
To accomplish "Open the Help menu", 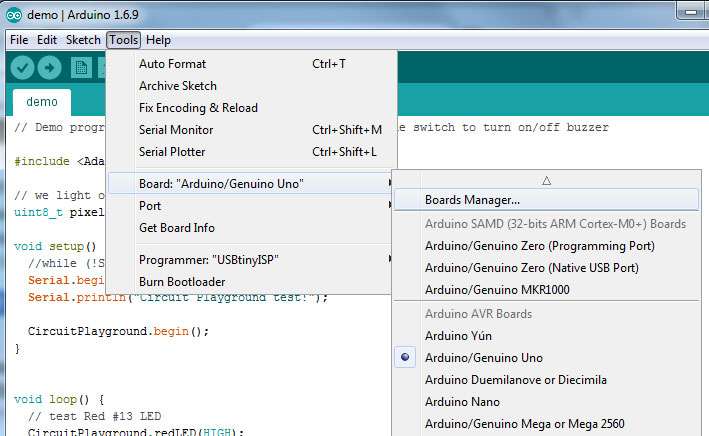I will 158,40.
